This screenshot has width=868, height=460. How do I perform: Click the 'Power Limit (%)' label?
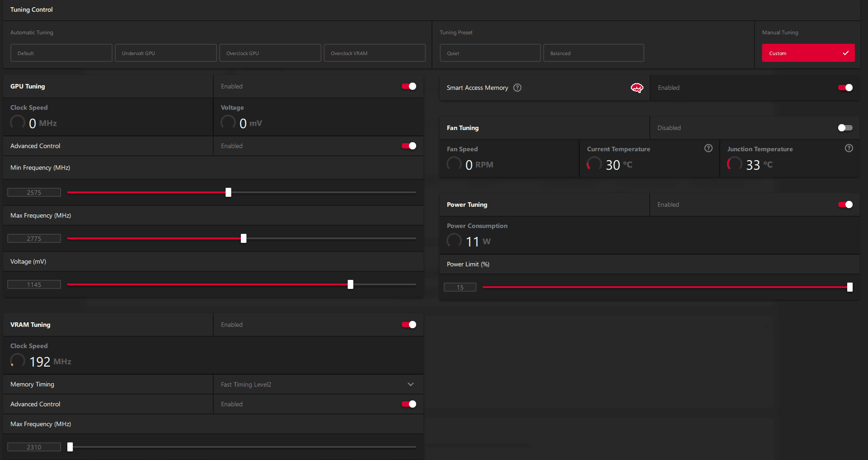coord(468,264)
